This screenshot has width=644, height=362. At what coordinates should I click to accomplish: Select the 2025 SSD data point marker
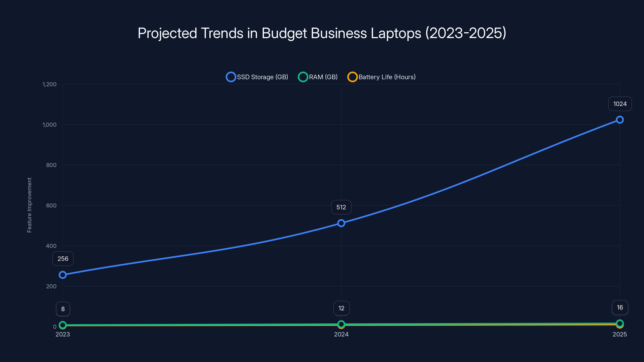[620, 120]
